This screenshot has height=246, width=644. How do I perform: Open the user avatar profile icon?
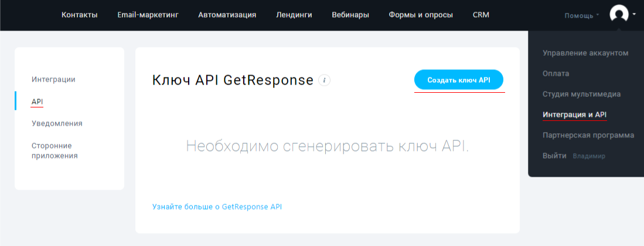tap(619, 15)
